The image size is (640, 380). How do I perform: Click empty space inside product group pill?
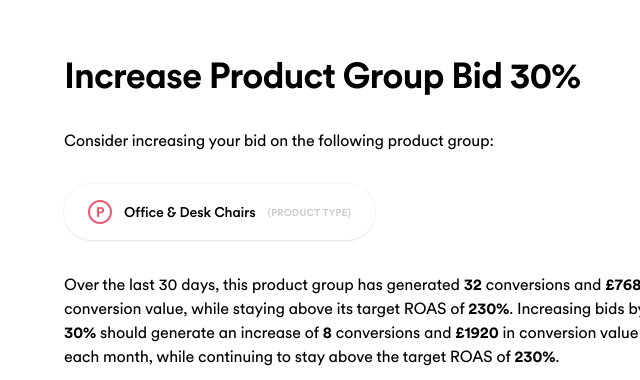point(362,213)
